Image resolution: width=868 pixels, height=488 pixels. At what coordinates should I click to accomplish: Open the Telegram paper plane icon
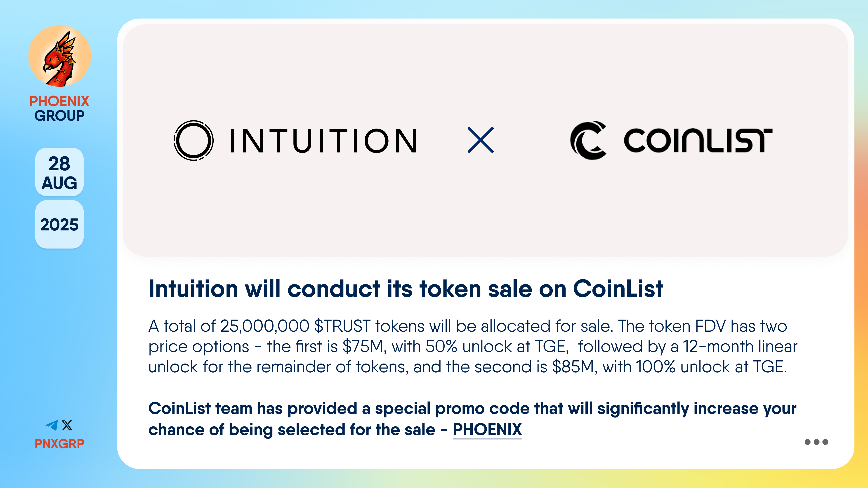point(52,425)
